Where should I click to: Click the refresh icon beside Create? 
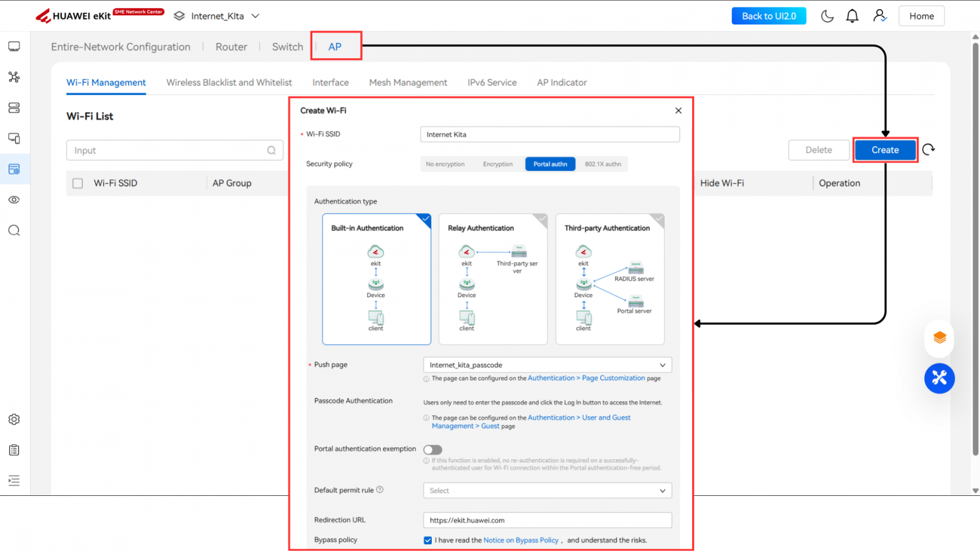(x=929, y=150)
